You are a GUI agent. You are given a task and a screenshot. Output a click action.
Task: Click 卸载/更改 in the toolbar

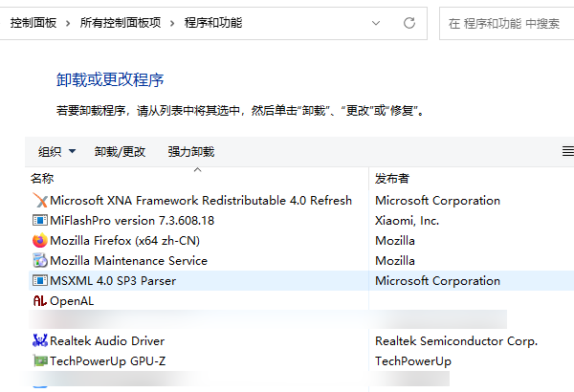point(121,151)
